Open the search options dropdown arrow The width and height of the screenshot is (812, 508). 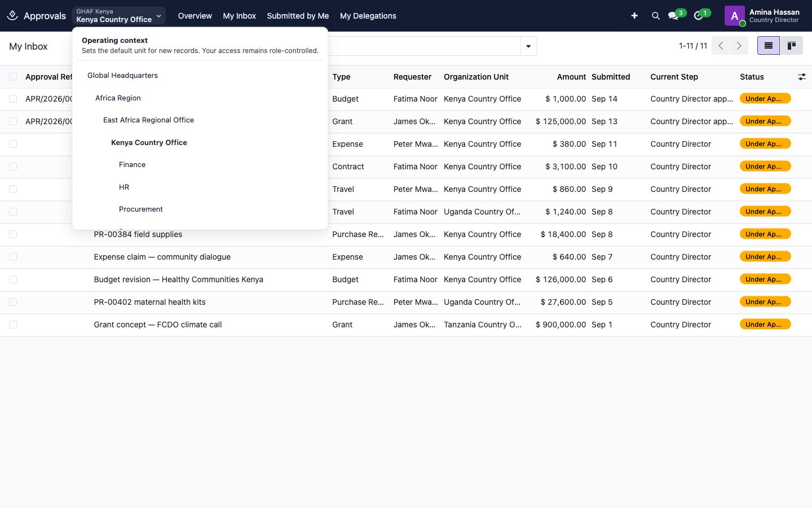pyautogui.click(x=528, y=46)
